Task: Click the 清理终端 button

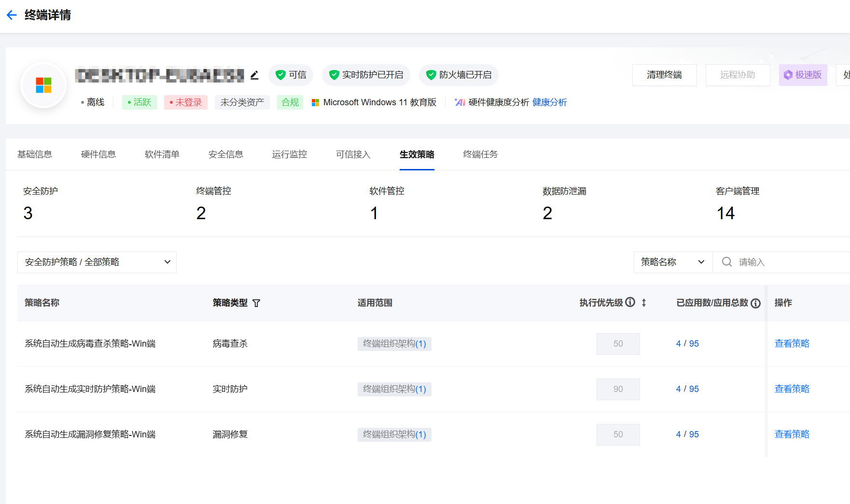Action: 664,75
